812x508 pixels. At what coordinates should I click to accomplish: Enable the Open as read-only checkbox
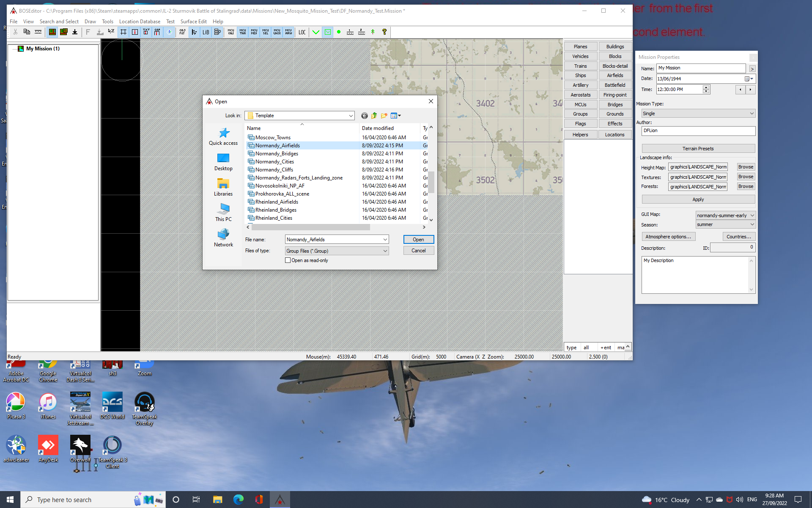coord(288,260)
